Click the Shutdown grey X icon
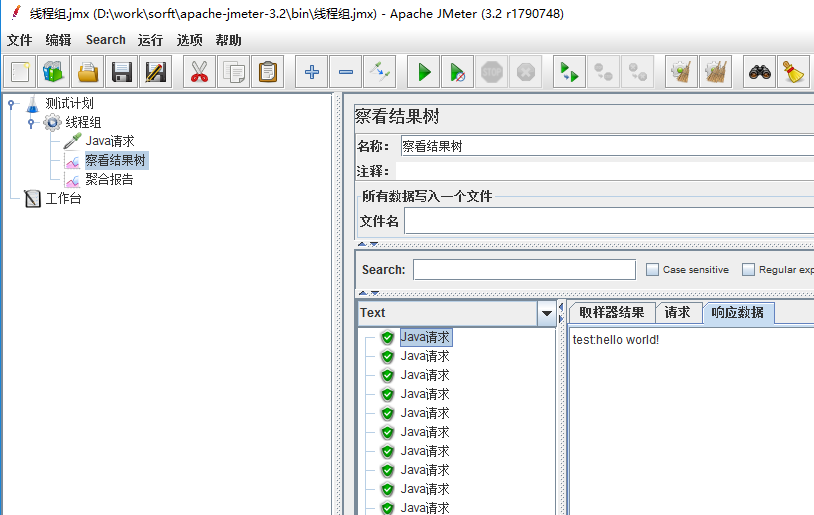814x515 pixels. click(525, 72)
